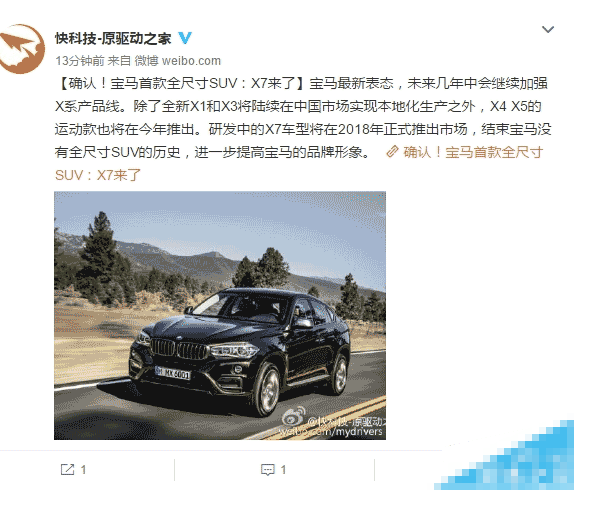Image resolution: width=592 pixels, height=506 pixels.
Task: Open the SUV：X7来了 link continuation
Action: coord(98,175)
